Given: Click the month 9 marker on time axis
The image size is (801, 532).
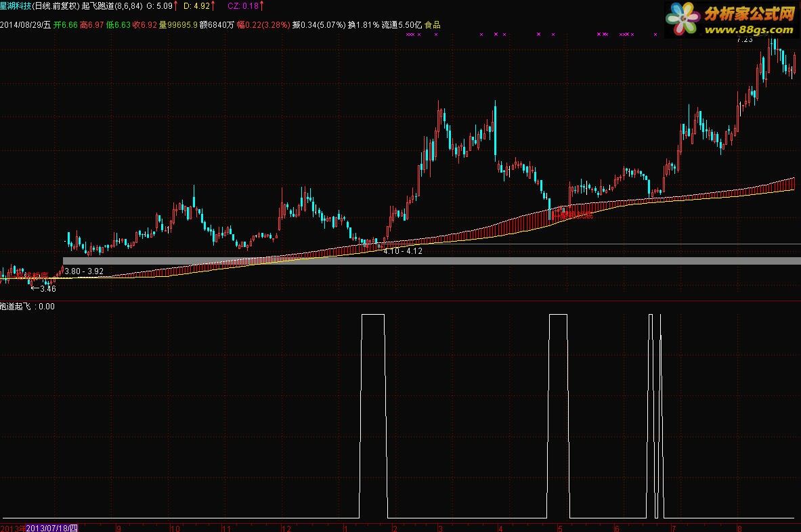Looking at the screenshot, I should [119, 529].
